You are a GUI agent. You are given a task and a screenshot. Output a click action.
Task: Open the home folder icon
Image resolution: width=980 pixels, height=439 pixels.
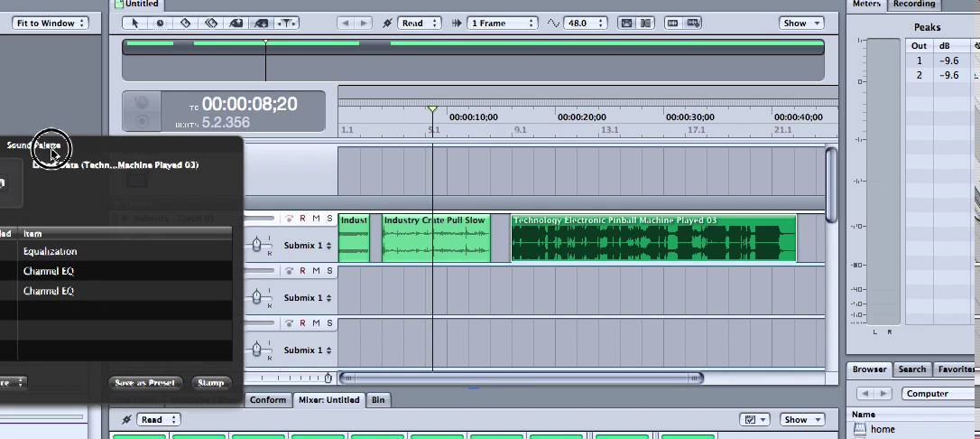[x=861, y=429]
